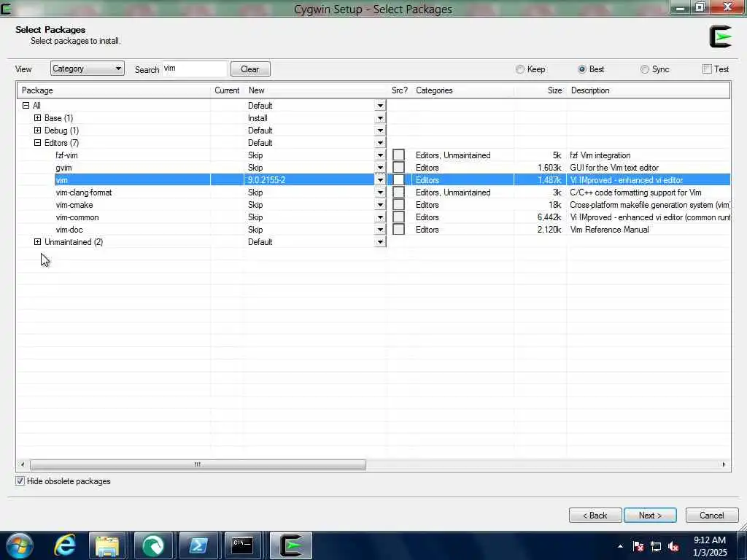Screen dimensions: 747x560
Task: Open PowerShell from the taskbar
Action: point(198,545)
